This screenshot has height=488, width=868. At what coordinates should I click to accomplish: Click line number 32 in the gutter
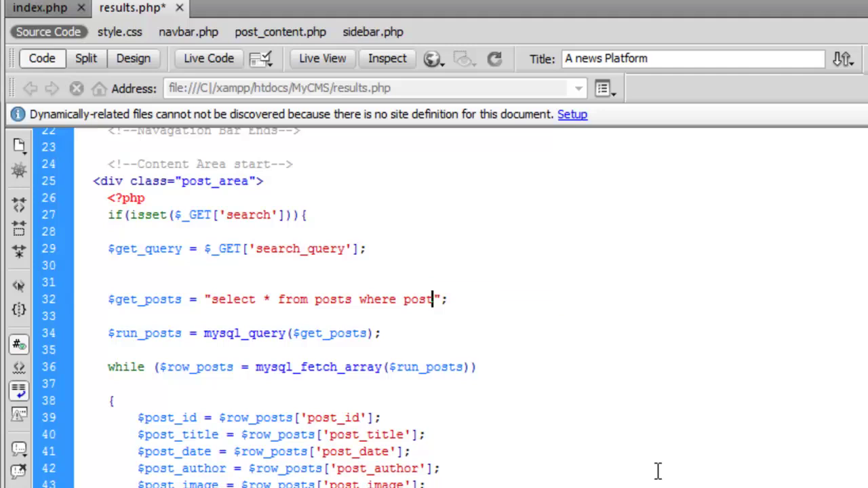(48, 299)
